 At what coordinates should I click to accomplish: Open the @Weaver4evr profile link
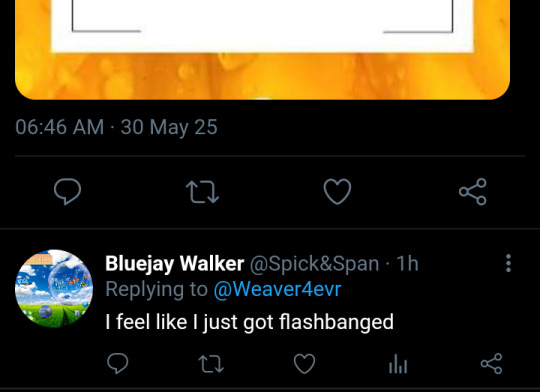277,289
